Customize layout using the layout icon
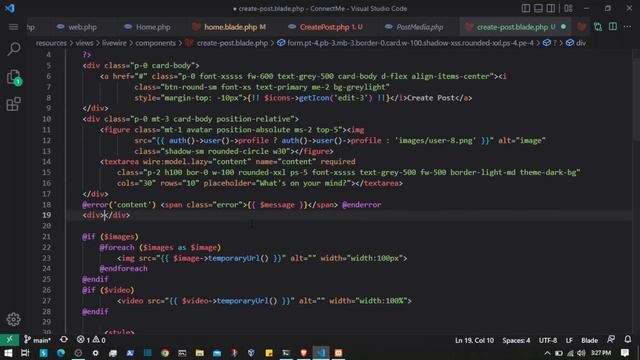The image size is (640, 360). pyautogui.click(x=568, y=8)
